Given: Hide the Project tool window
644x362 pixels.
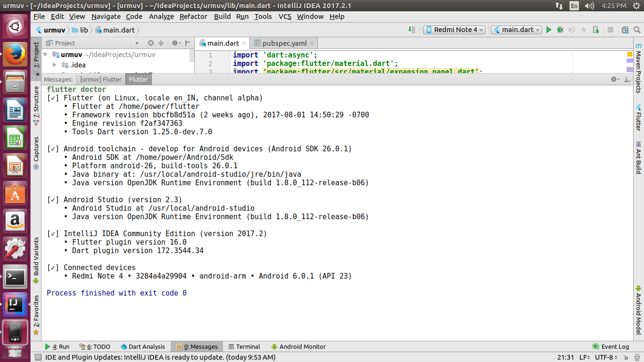Looking at the screenshot, I should [x=187, y=43].
